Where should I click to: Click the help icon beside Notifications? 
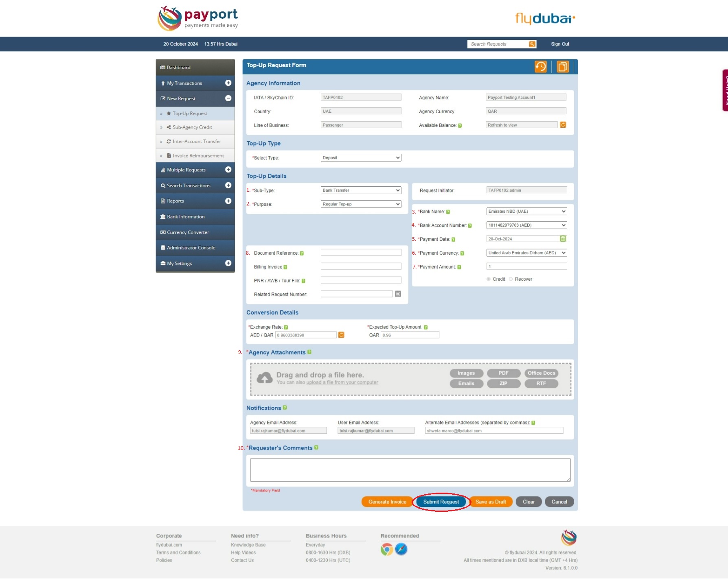(285, 408)
